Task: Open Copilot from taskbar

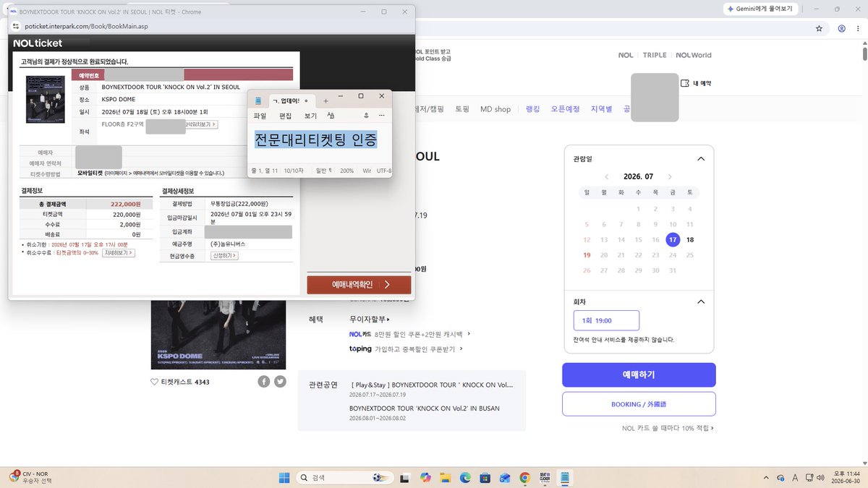Action: [x=426, y=477]
